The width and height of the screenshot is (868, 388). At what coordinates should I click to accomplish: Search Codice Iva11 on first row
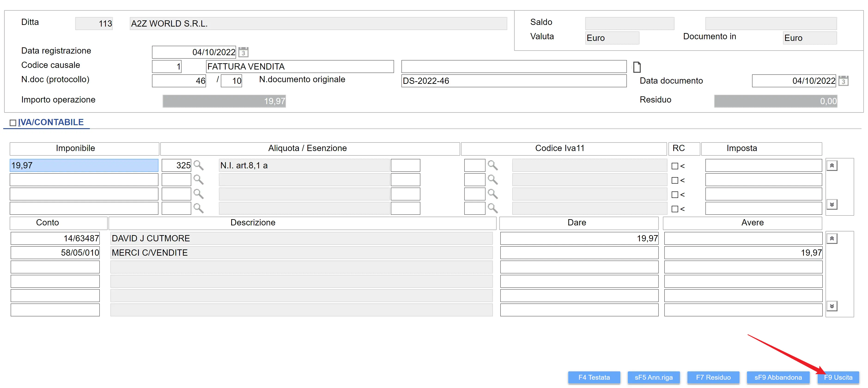[493, 165]
